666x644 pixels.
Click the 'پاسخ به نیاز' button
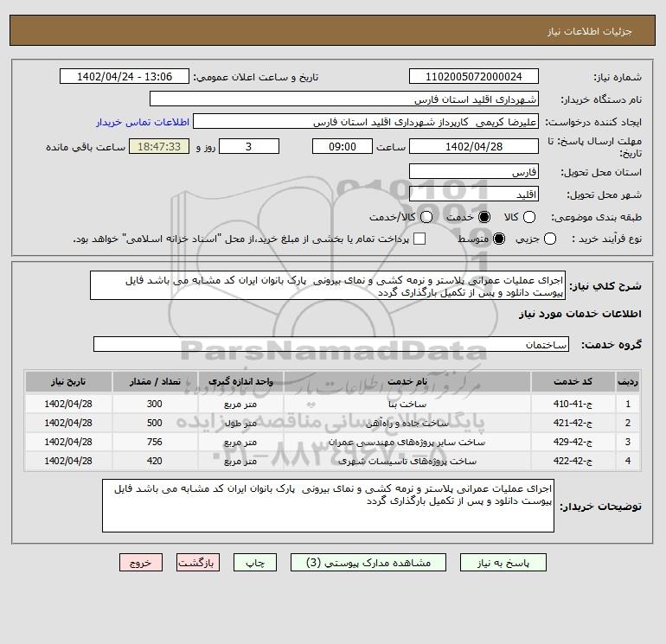pyautogui.click(x=503, y=563)
